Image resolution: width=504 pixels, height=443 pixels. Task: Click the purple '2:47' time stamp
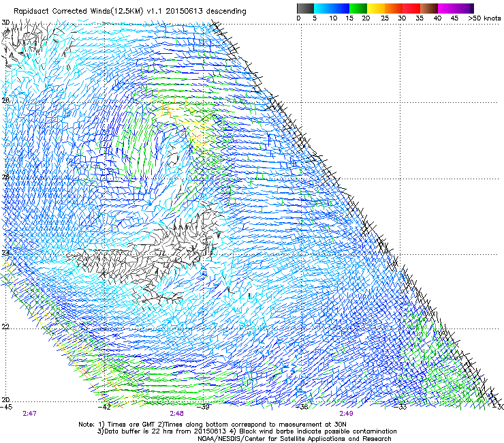point(29,414)
